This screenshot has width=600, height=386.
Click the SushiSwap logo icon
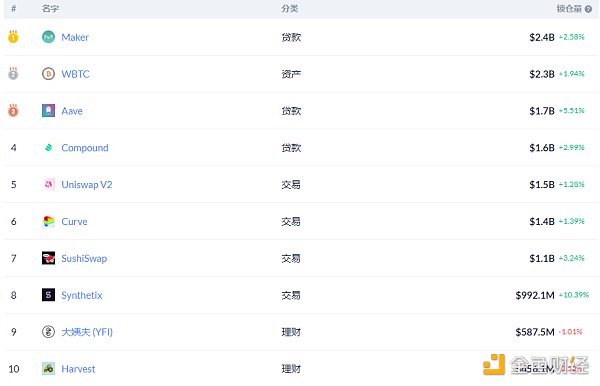(48, 258)
